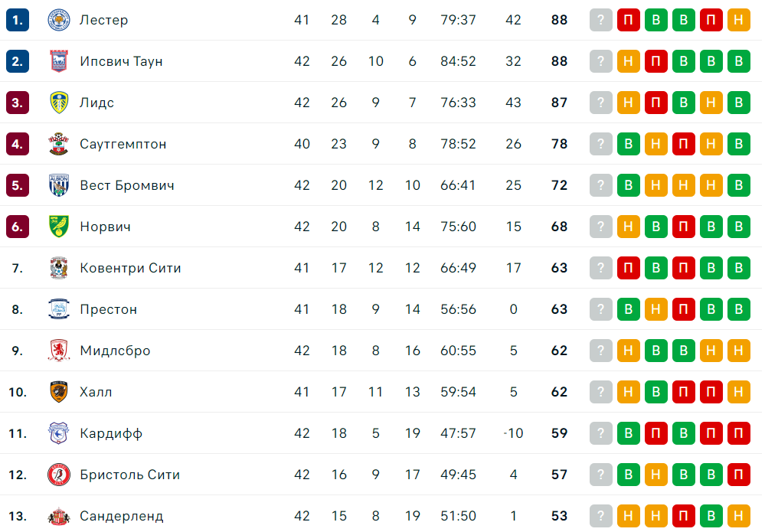This screenshot has width=765, height=532.
Task: Click the Cardiff bluebird badge
Action: point(58,433)
